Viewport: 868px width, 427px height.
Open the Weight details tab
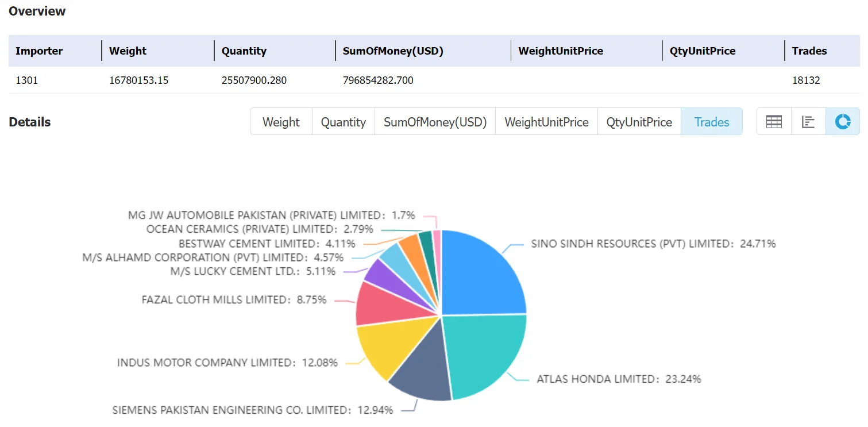[281, 122]
